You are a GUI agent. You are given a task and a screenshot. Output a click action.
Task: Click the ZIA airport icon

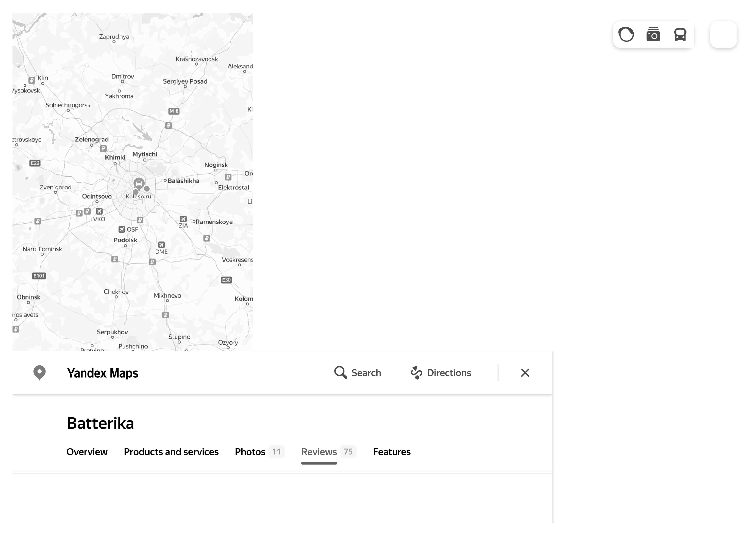click(x=183, y=219)
